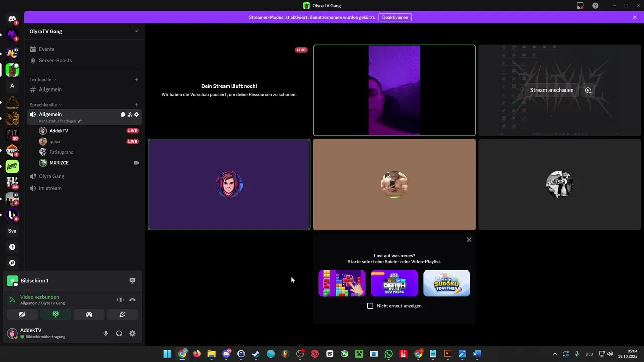Open user settings gear icon

tap(132, 333)
